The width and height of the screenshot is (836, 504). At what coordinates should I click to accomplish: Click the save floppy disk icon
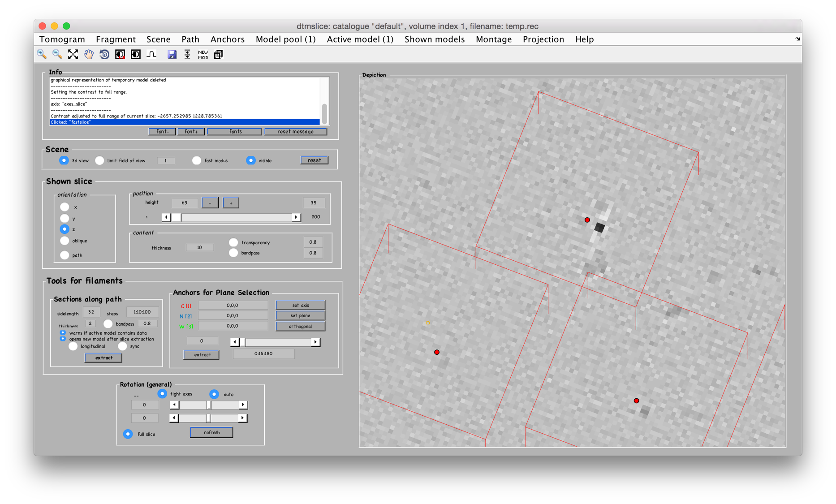[172, 55]
